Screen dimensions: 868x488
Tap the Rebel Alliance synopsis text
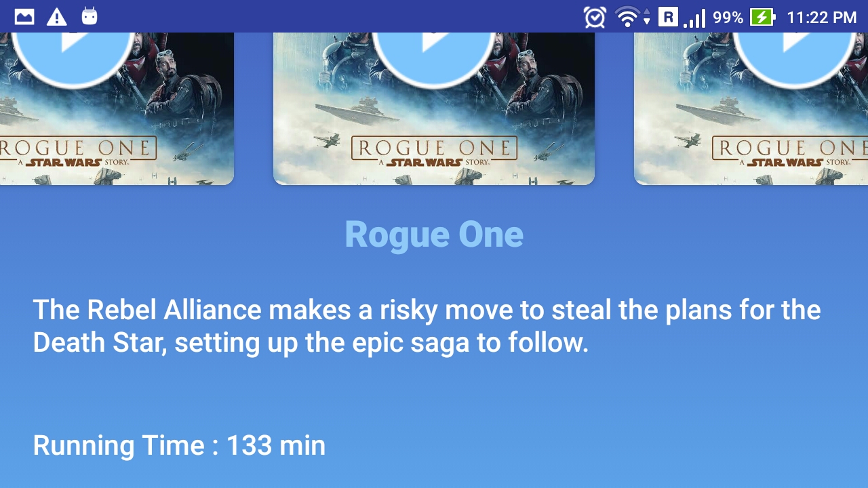tap(427, 326)
